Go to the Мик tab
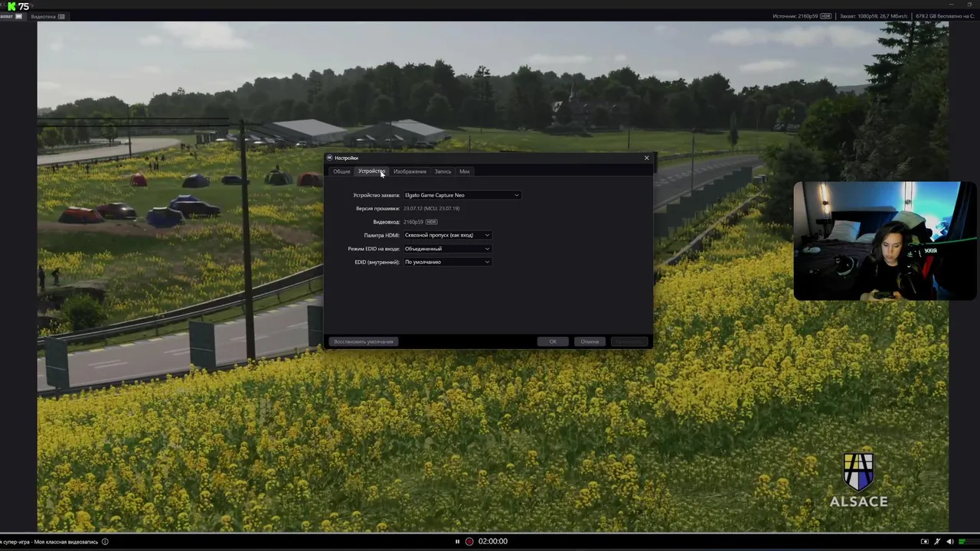980x551 pixels. tap(465, 171)
